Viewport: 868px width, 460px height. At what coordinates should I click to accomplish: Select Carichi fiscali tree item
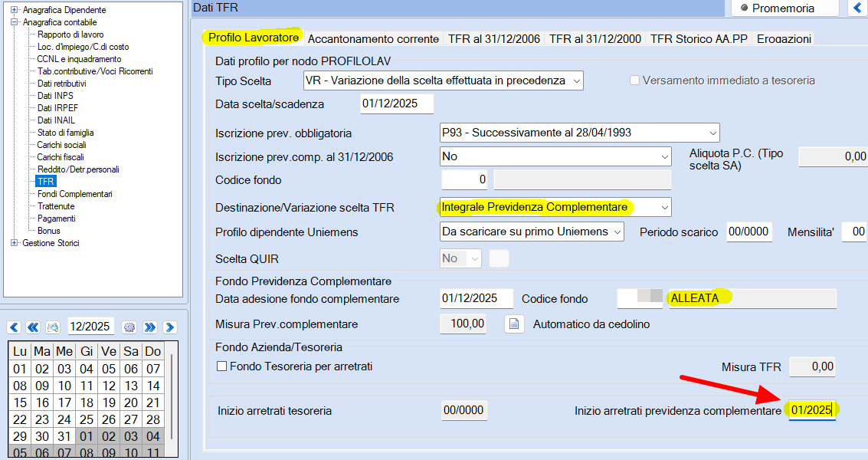coord(61,157)
